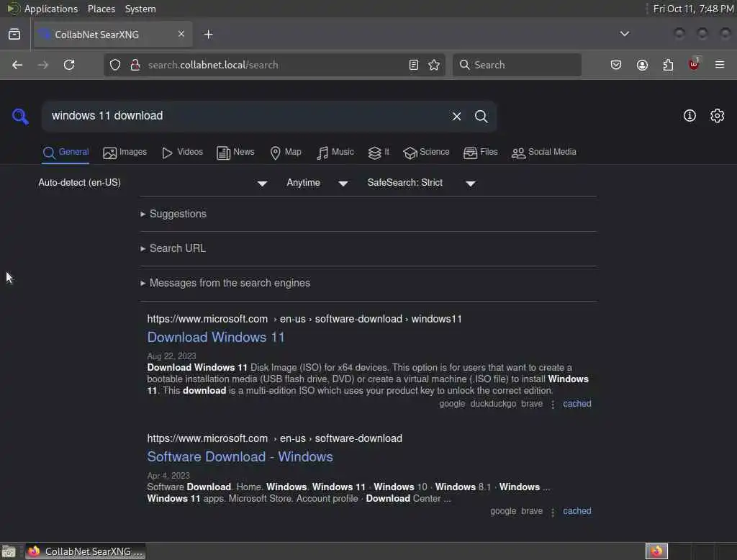This screenshot has width=737, height=560.
Task: Open SearXNG preferences gear icon
Action: pos(718,116)
